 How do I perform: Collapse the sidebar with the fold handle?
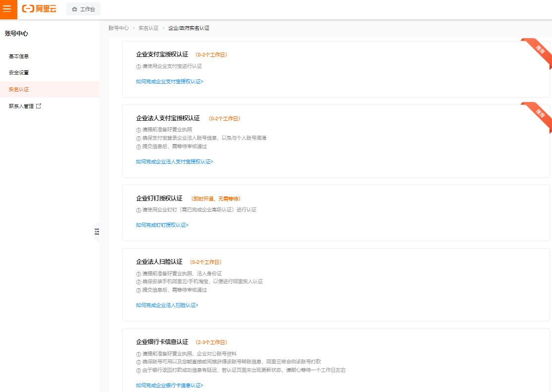click(x=97, y=231)
